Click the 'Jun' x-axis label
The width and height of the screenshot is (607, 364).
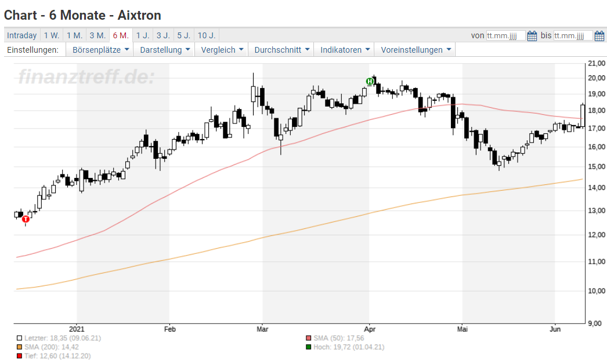[x=555, y=329]
